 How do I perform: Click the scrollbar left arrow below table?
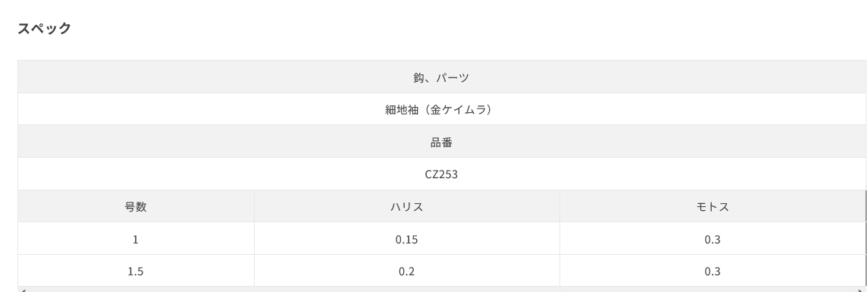click(22, 290)
